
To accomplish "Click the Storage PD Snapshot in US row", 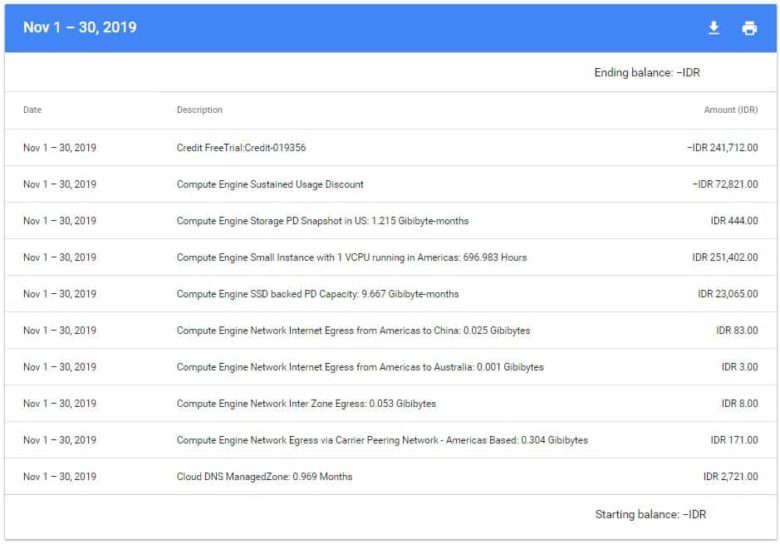I will (x=390, y=221).
